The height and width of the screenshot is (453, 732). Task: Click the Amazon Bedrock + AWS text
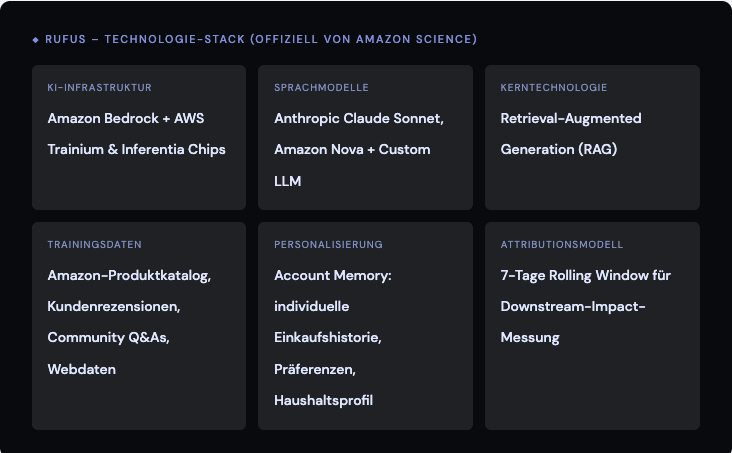tap(126, 118)
